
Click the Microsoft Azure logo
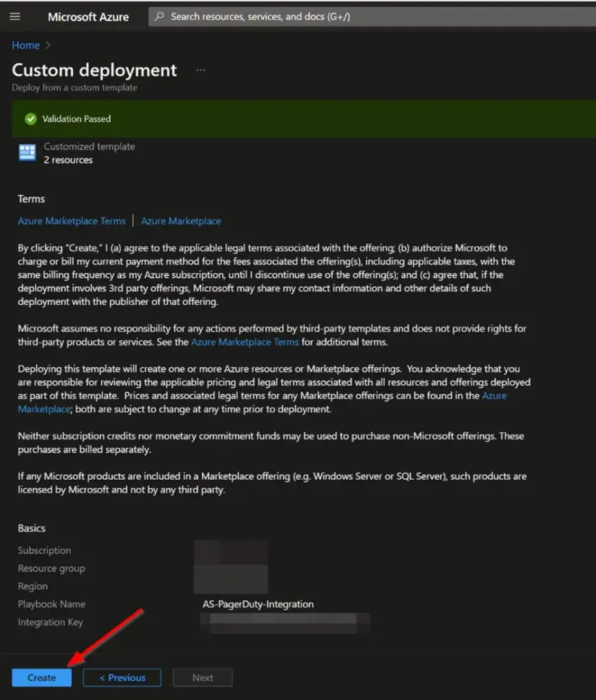(x=88, y=16)
